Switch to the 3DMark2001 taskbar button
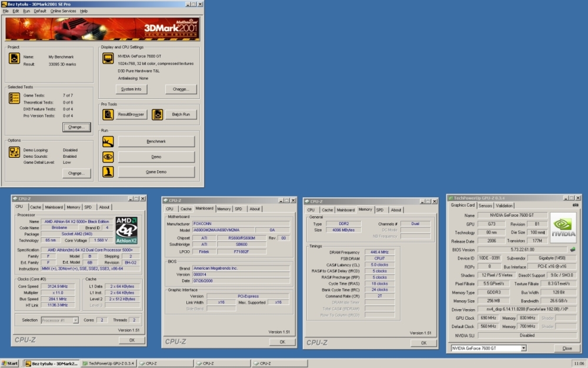Screen dimensions: 588x368 point(51,363)
